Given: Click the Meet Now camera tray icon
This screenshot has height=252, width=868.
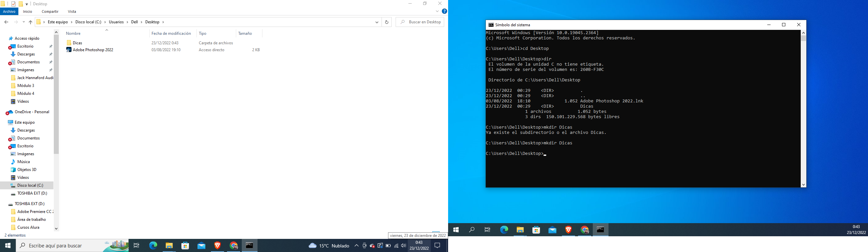Looking at the screenshot, I should pos(364,245).
